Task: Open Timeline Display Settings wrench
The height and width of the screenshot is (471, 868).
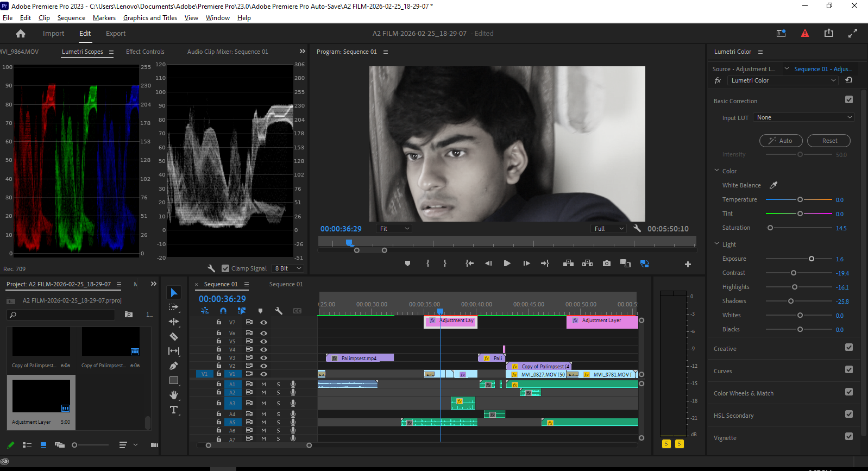Action: [279, 311]
